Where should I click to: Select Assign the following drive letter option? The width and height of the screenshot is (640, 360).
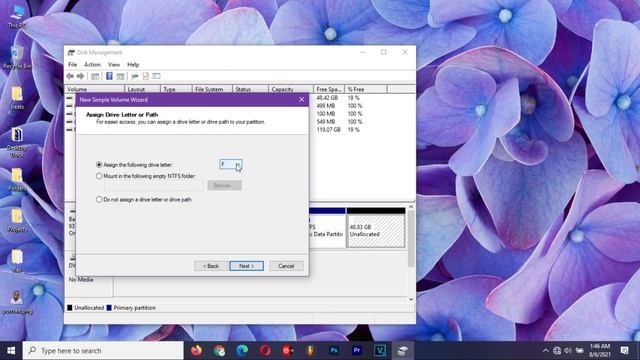click(x=136, y=165)
